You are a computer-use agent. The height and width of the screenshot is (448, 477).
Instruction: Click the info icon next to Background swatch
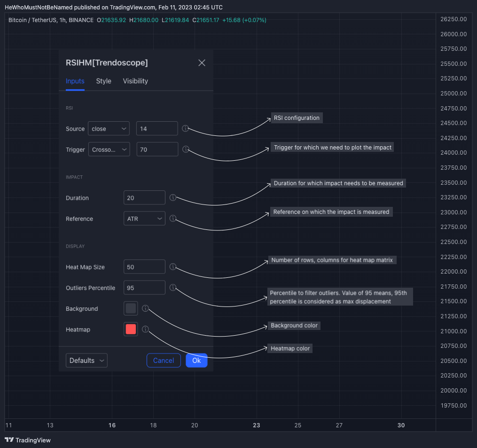tap(145, 308)
